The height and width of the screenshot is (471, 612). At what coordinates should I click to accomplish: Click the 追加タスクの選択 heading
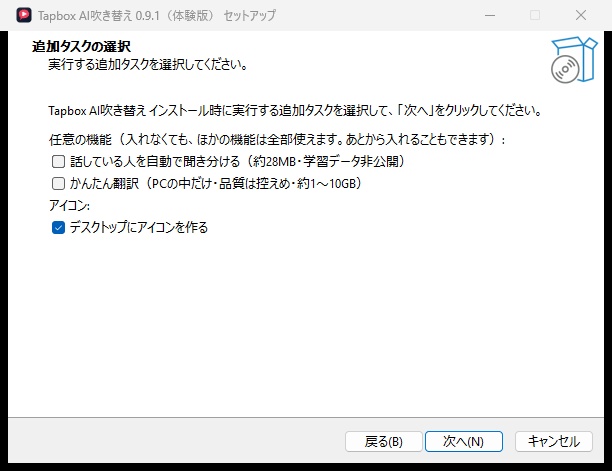pos(81,46)
